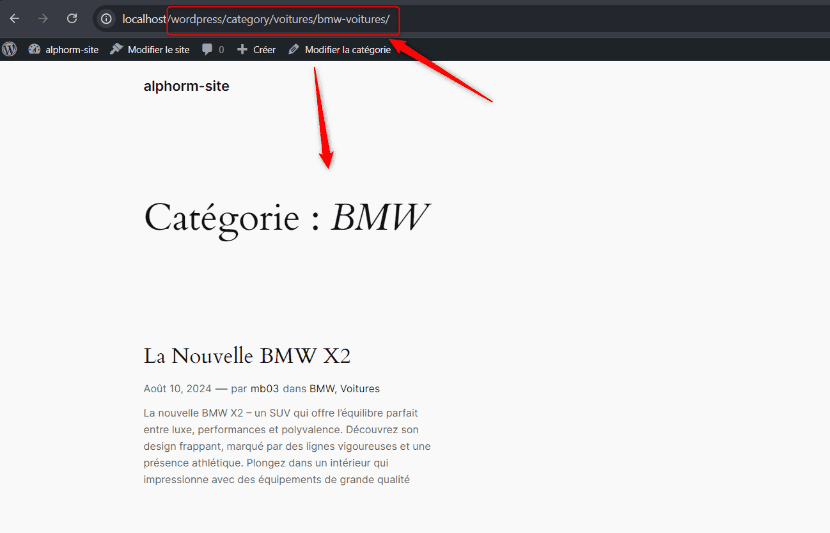The width and height of the screenshot is (830, 533).
Task: Click the date Août 10, 2024
Action: point(177,389)
